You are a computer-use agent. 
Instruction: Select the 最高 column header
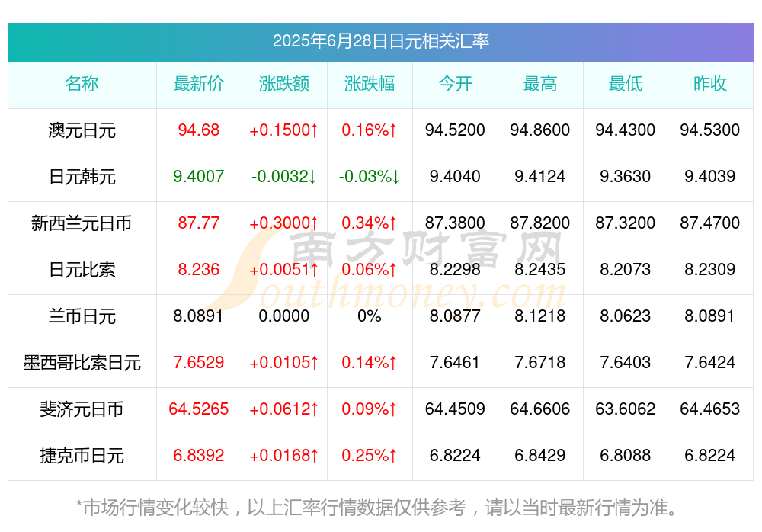540,84
